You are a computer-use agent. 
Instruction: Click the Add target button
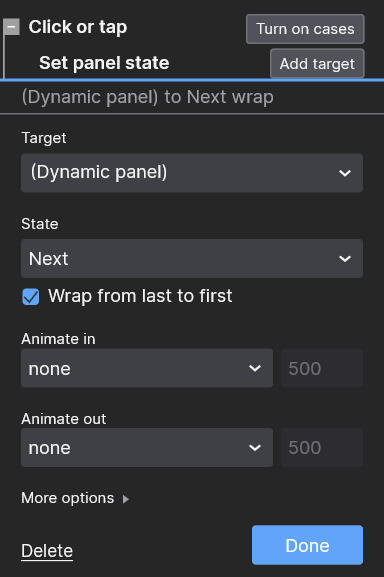(x=317, y=64)
